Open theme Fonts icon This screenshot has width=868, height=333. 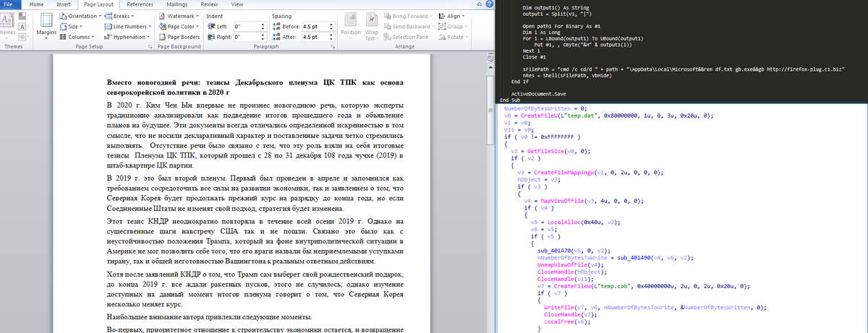pyautogui.click(x=22, y=26)
